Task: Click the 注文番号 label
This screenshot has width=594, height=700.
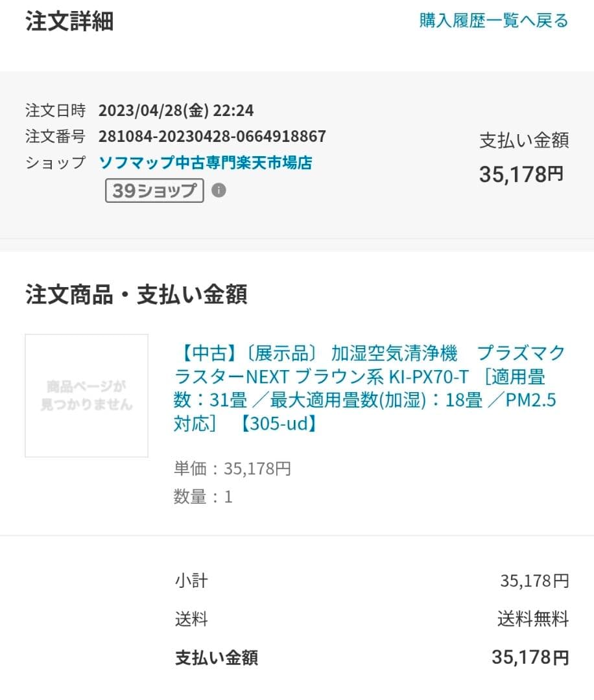Action: (55, 137)
